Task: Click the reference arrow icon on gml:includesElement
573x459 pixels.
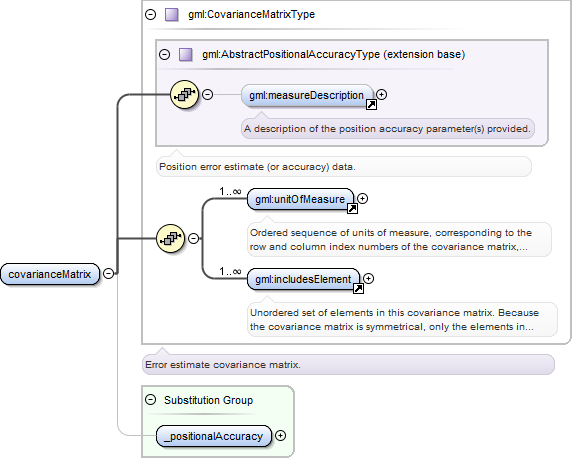Action: point(358,289)
